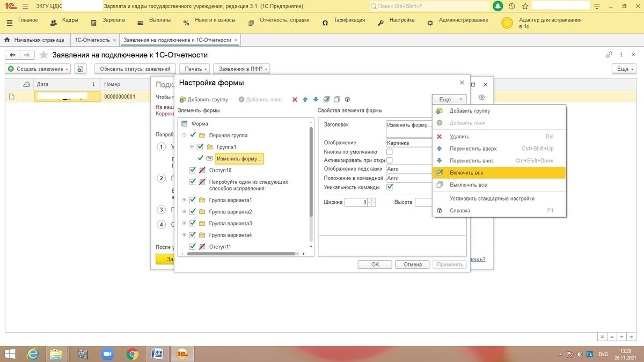This screenshot has width=644, height=362.
Task: Expand Группа варианта1 tree node
Action: (x=184, y=200)
